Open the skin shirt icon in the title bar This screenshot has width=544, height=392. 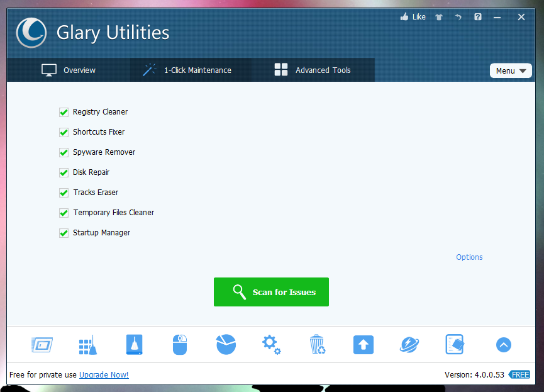pos(439,17)
